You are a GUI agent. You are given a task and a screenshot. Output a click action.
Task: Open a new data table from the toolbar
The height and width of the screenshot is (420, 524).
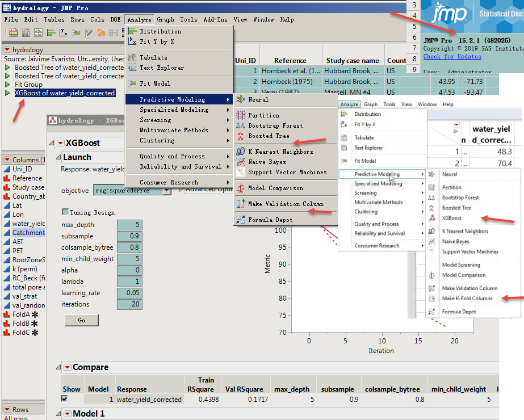click(x=14, y=32)
